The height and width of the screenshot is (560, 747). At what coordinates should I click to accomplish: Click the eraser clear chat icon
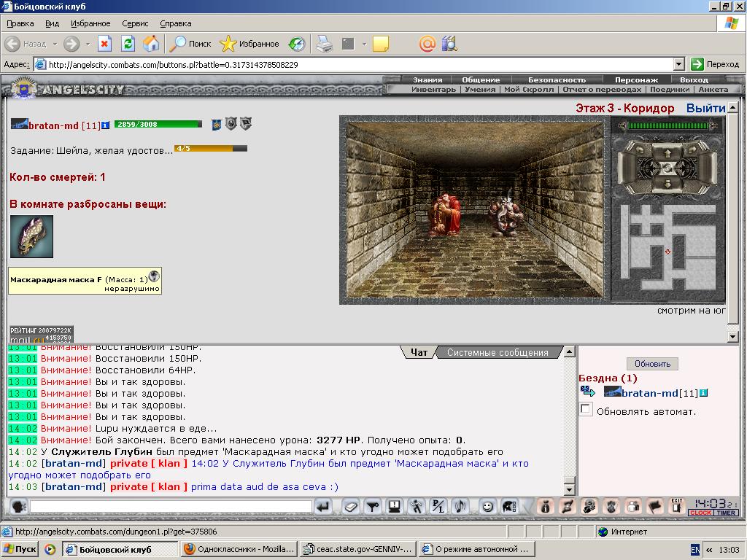tap(351, 507)
